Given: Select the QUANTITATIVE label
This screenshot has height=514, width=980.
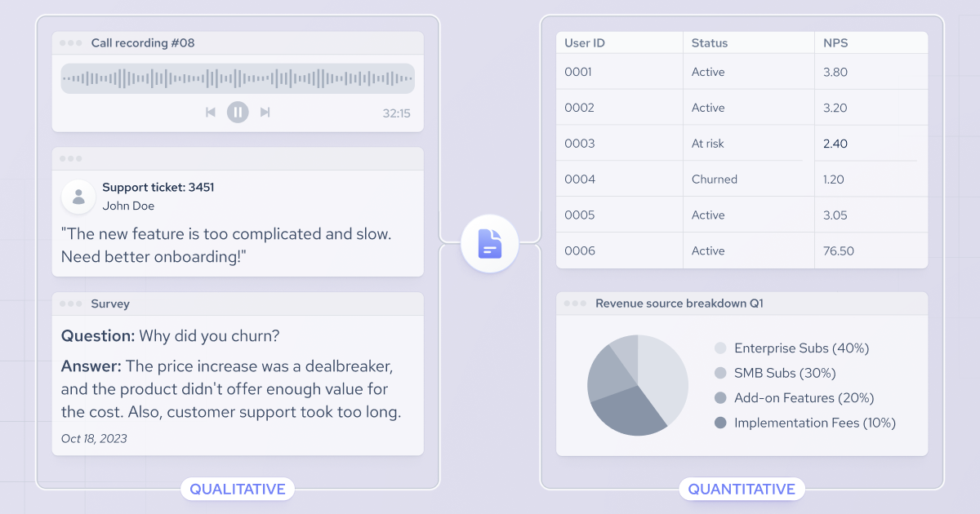Looking at the screenshot, I should pyautogui.click(x=742, y=490).
